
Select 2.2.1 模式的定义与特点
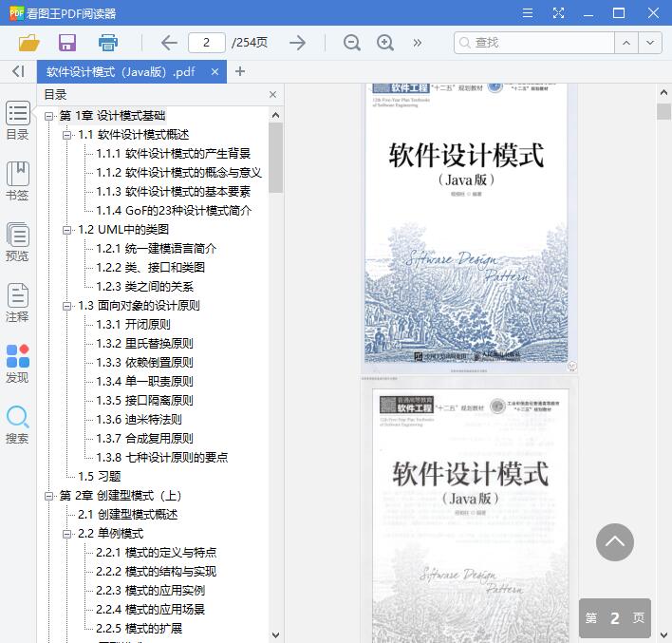(x=156, y=552)
